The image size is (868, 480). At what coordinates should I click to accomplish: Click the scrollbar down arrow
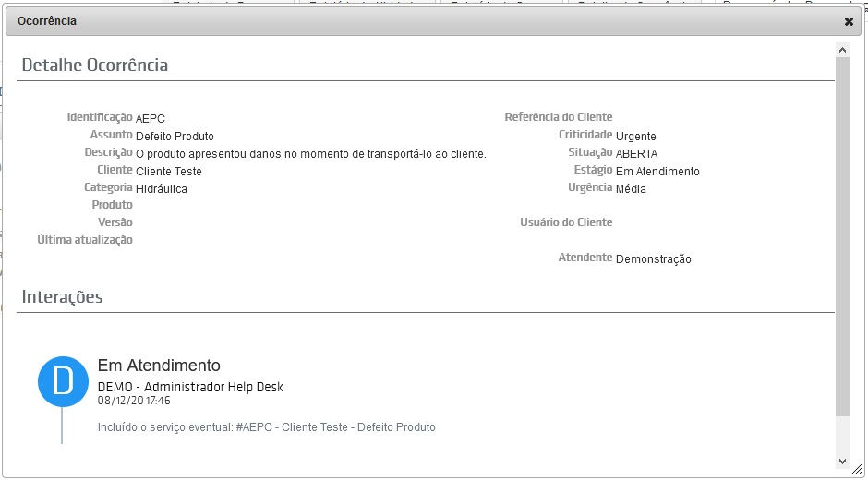842,462
